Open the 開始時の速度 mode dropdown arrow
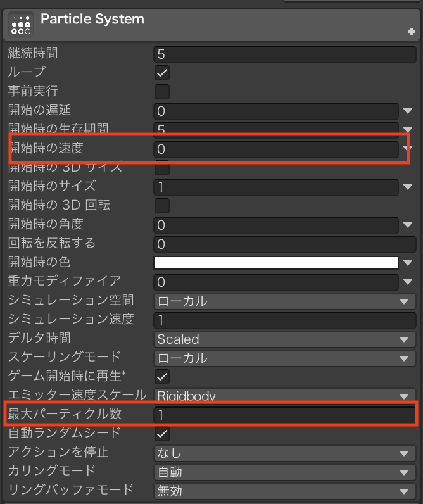423x504 pixels. coord(408,148)
